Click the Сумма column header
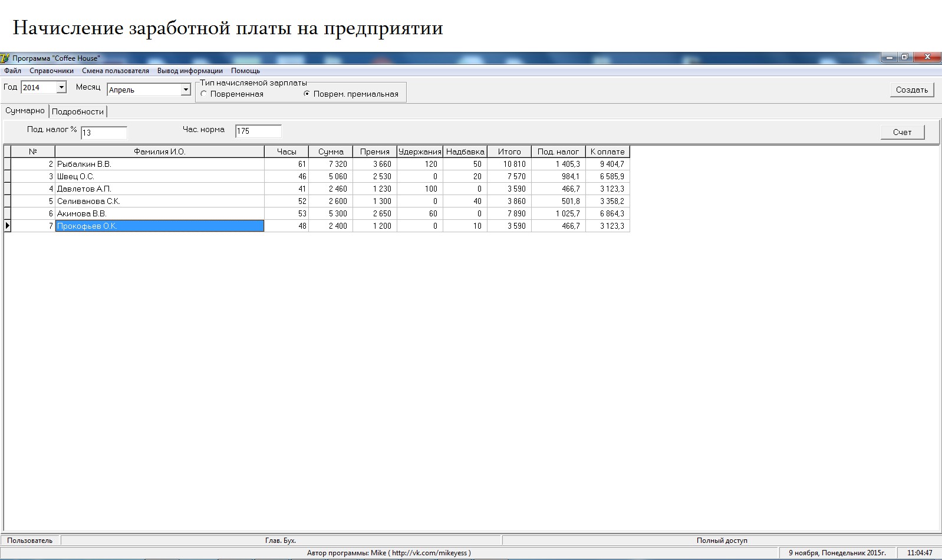Screen dimensions: 942x560 [331, 151]
